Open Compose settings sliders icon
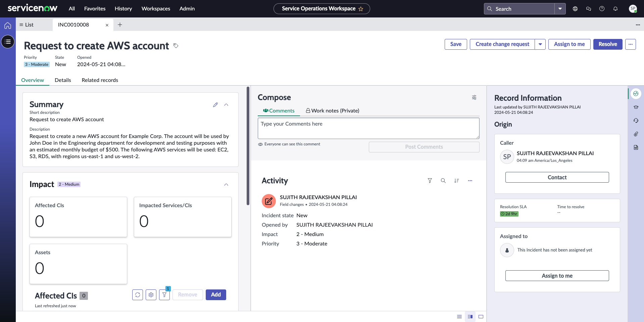The width and height of the screenshot is (644, 322). [474, 97]
